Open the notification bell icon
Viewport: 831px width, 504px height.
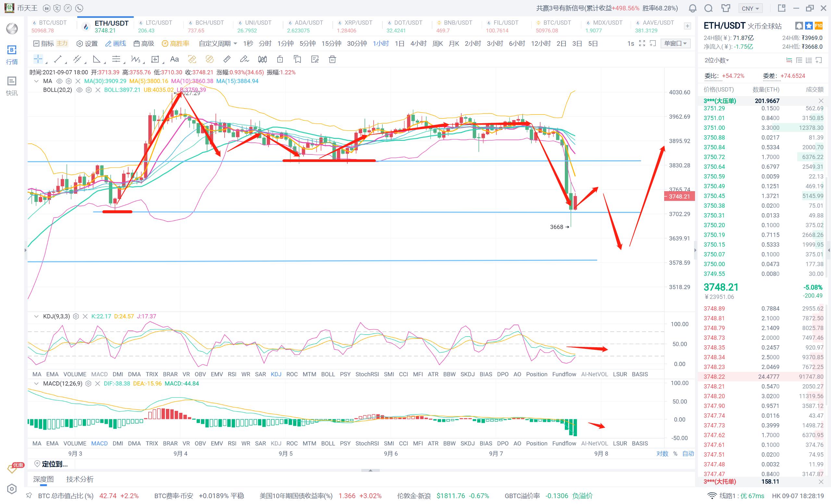[692, 8]
